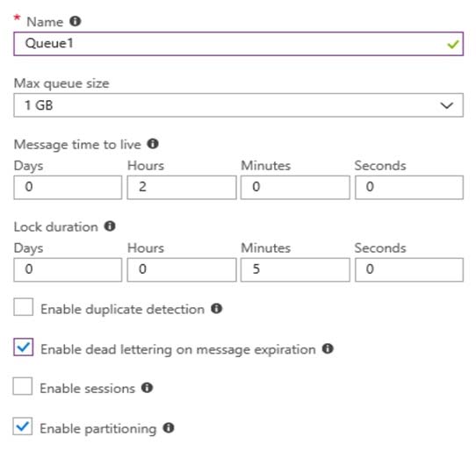Click the Message time to live Seconds field
The height and width of the screenshot is (451, 476).
(x=409, y=188)
